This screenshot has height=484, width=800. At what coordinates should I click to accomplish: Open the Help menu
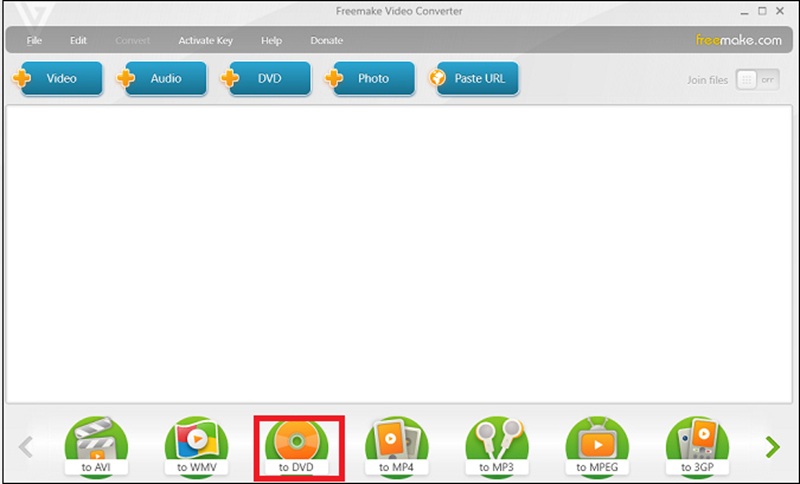(x=271, y=40)
